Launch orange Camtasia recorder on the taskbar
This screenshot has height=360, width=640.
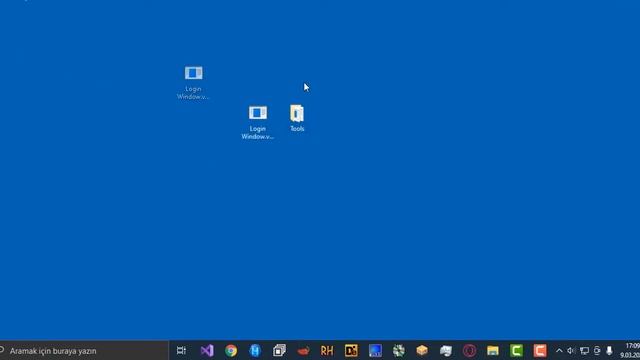tap(540, 350)
